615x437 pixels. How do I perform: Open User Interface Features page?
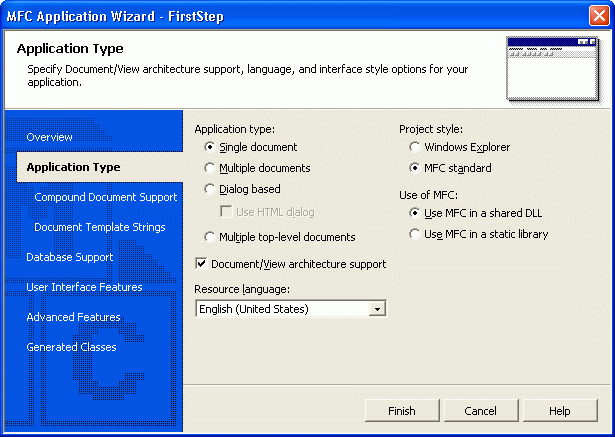click(x=84, y=287)
